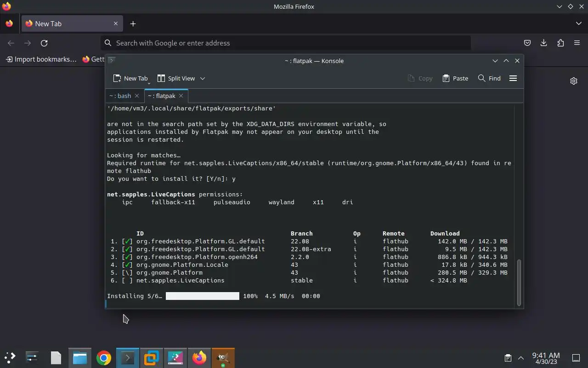This screenshot has width=588, height=368.
Task: Click Konsole Split View button
Action: click(x=176, y=78)
